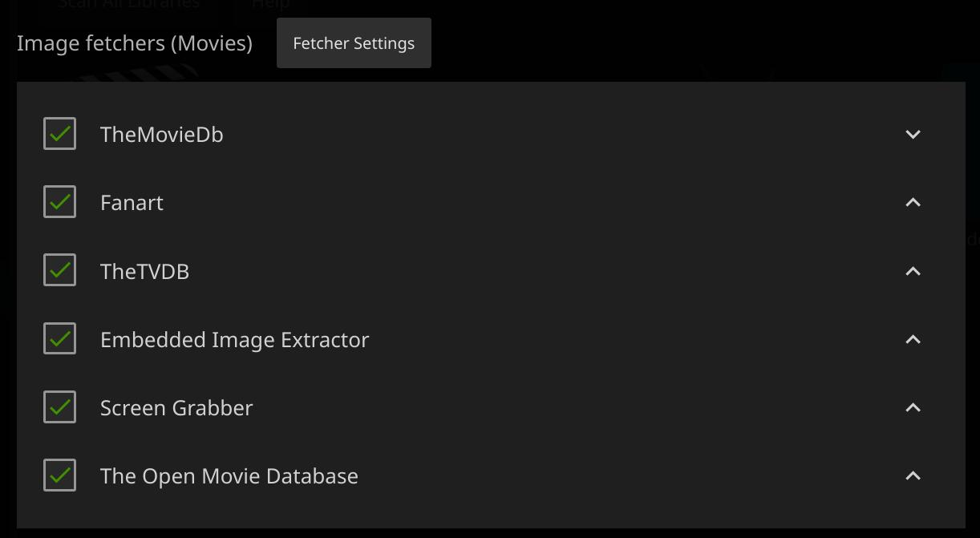Move Fanart fetcher up with arrow
Screen dimensions: 980x538
tap(913, 203)
